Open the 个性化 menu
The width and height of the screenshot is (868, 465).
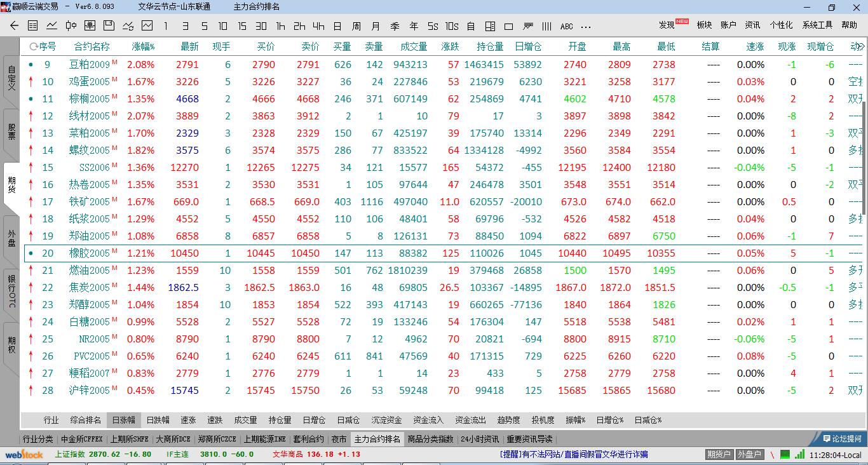(781, 25)
